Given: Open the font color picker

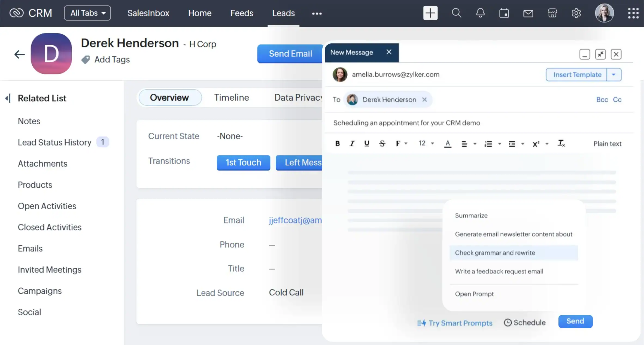Looking at the screenshot, I should 448,143.
